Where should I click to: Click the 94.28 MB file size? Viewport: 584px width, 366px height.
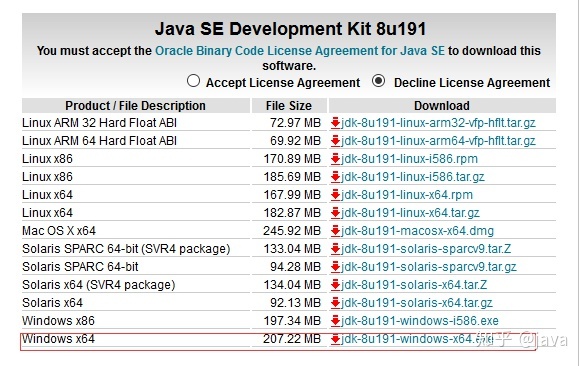[295, 267]
